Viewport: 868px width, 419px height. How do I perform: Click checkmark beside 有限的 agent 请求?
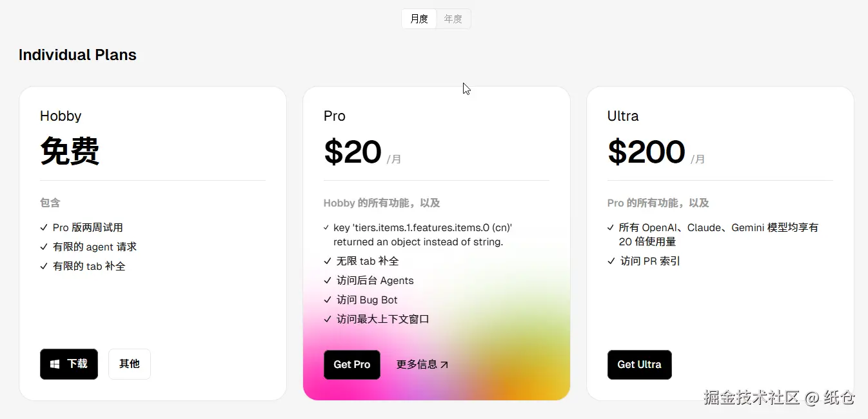click(x=44, y=247)
